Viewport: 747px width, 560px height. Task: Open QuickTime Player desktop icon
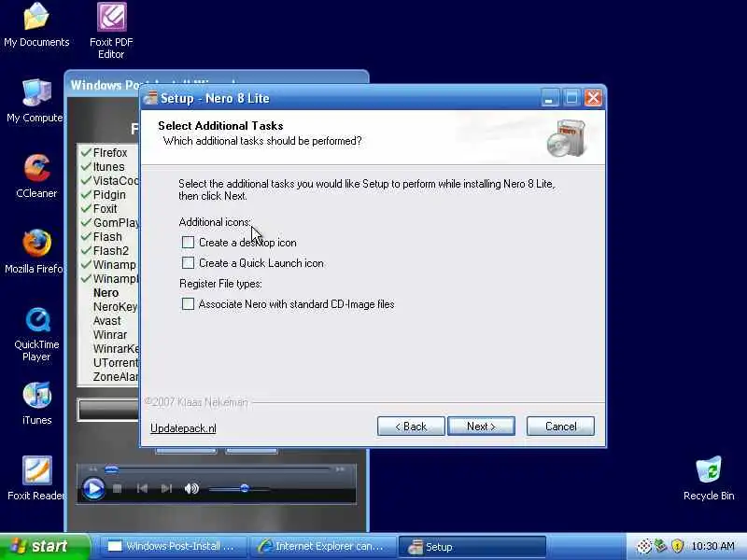tap(36, 333)
